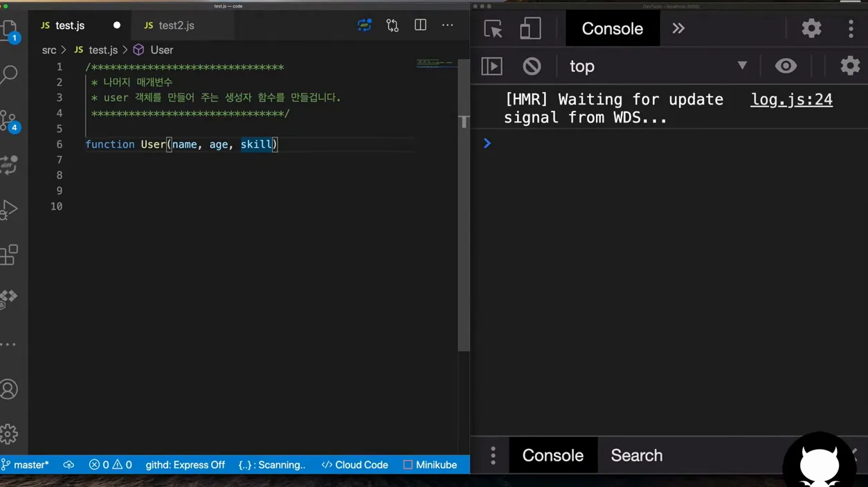The height and width of the screenshot is (487, 868).
Task: Open the Manage gear in VS Code
Action: (9, 434)
